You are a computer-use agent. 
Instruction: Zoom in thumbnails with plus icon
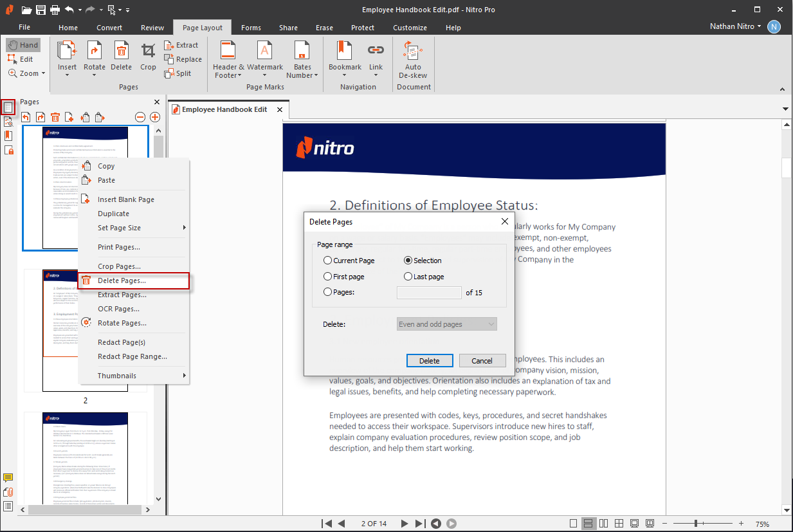coord(155,117)
